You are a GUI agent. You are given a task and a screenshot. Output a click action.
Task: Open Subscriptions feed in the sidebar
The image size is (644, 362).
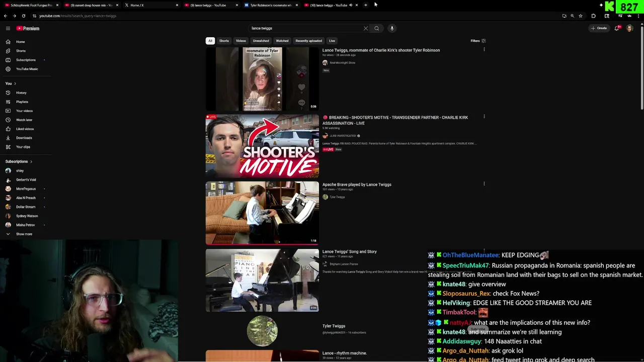tap(25, 60)
